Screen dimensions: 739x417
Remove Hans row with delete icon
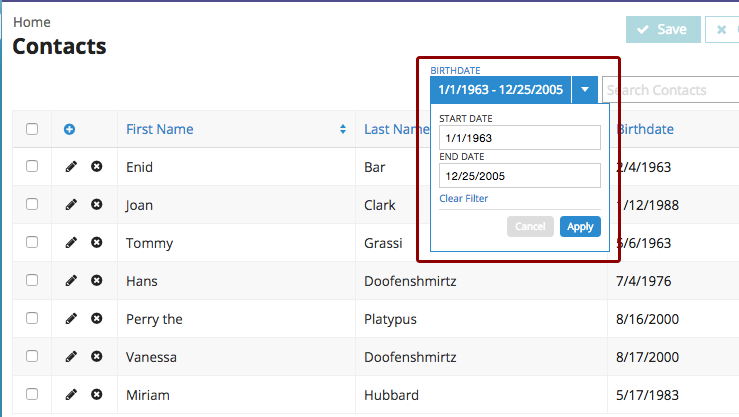point(97,280)
